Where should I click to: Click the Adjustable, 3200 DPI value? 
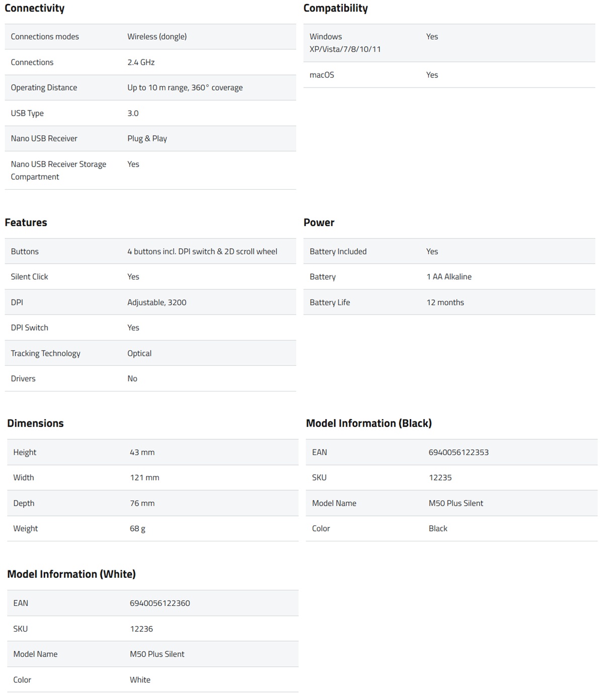[x=157, y=302]
